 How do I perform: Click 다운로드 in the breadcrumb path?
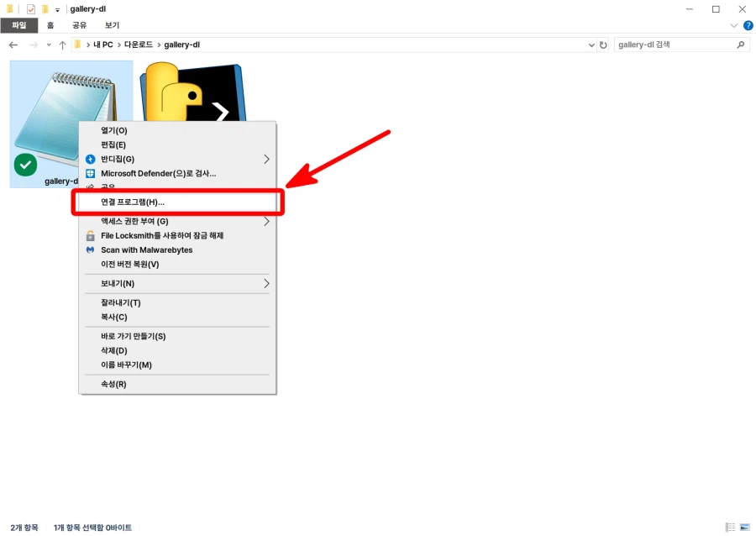click(139, 45)
